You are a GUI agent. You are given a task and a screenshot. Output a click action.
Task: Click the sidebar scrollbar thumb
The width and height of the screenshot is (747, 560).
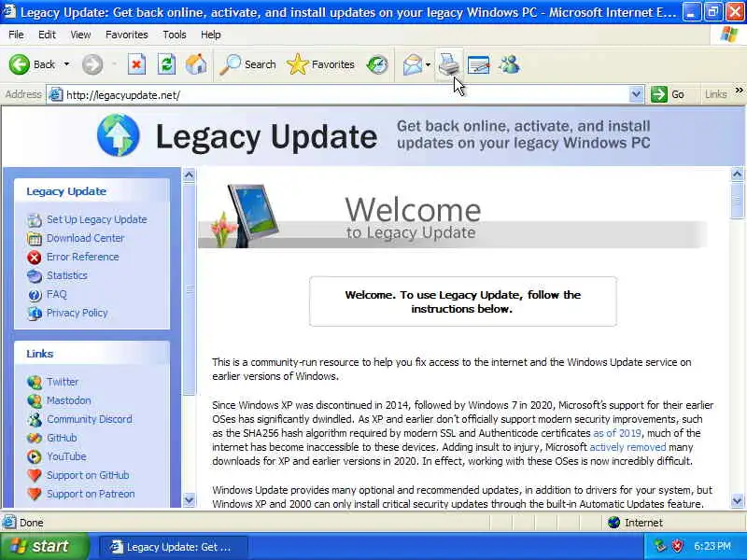click(x=190, y=289)
